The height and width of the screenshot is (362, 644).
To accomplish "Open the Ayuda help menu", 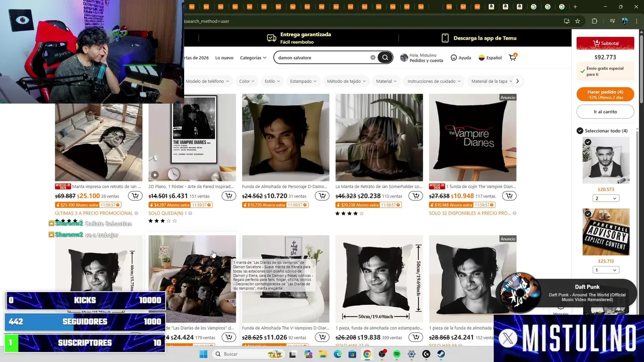I will click(461, 57).
